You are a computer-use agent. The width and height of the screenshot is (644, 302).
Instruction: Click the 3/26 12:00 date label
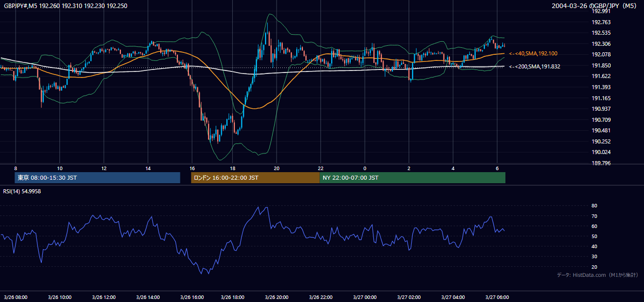tap(103, 297)
